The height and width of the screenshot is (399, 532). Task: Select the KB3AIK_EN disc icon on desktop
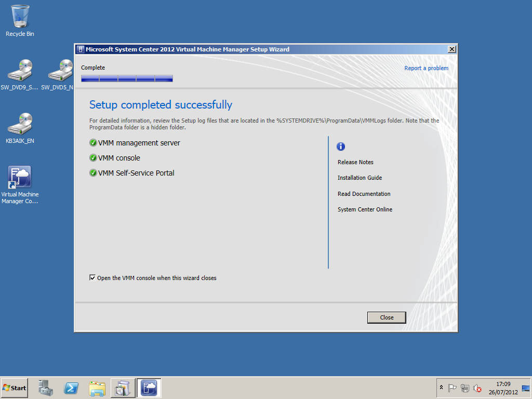coord(20,128)
